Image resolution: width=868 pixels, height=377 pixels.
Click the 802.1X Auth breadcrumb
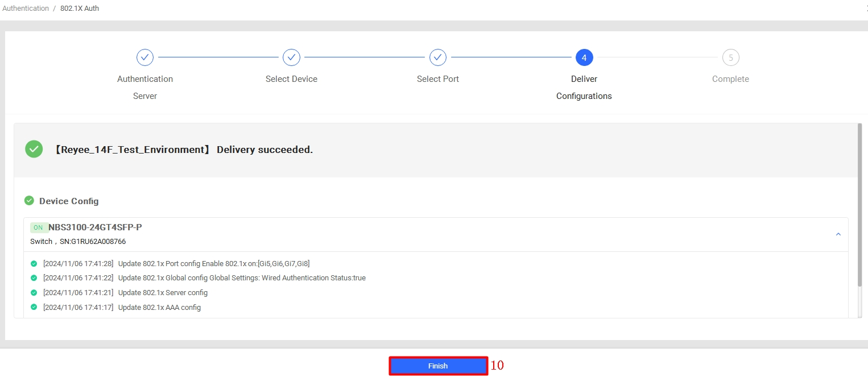80,9
